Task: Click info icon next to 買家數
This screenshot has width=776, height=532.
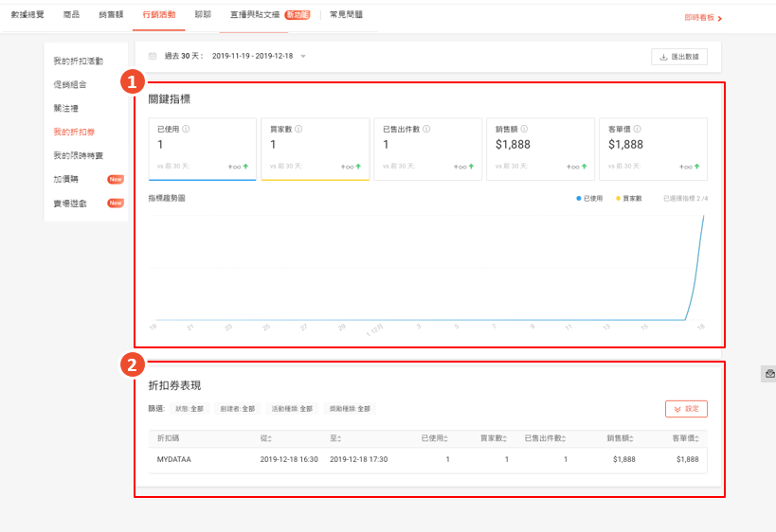Action: [x=298, y=130]
